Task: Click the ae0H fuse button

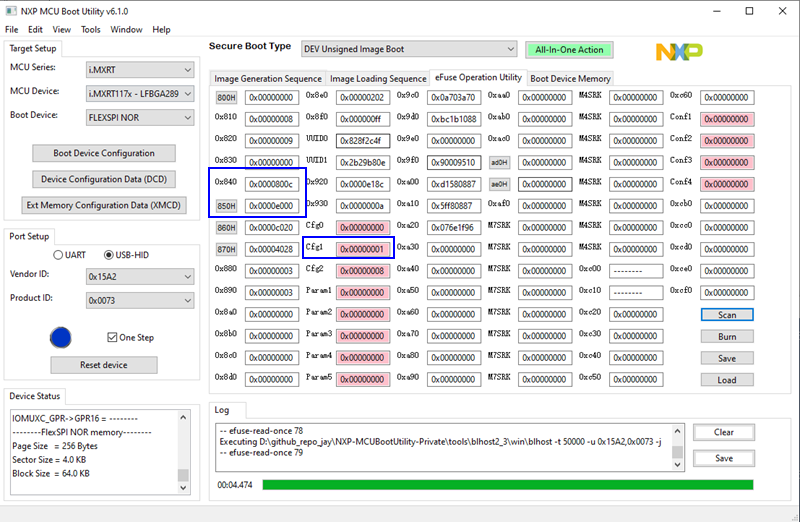Action: (499, 184)
